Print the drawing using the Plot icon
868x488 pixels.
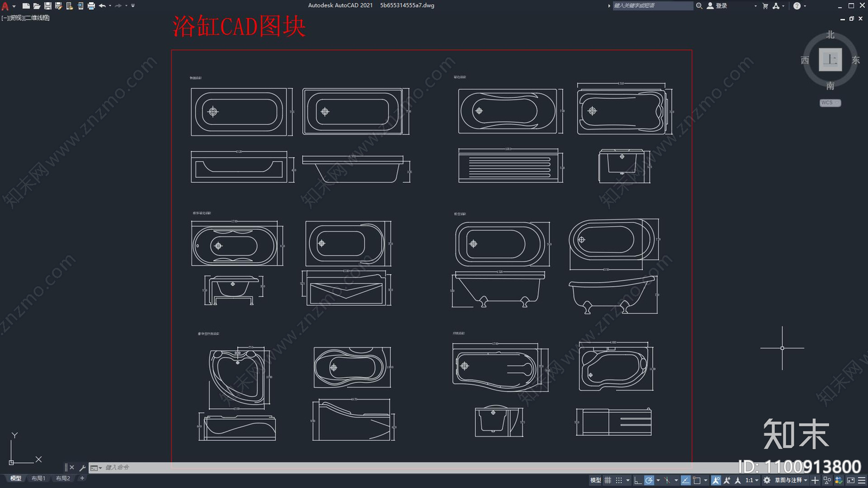tap(91, 6)
